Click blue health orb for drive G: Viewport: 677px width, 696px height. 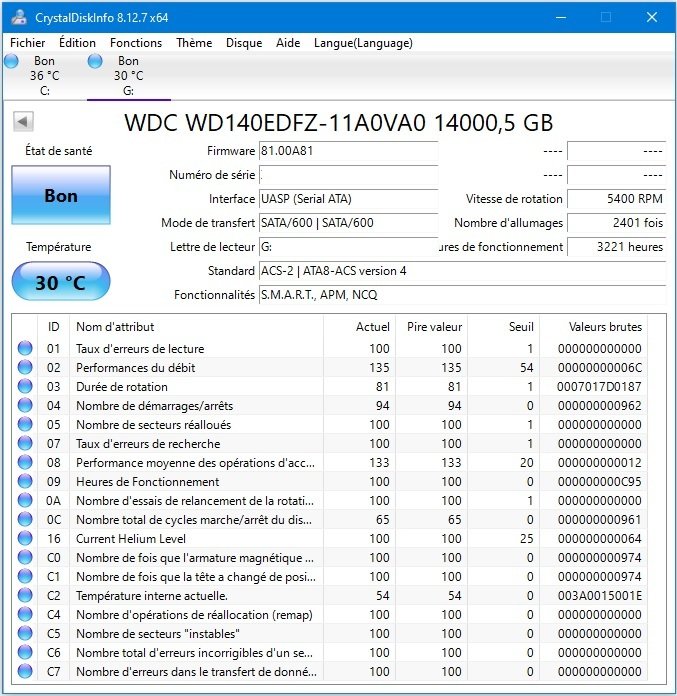point(95,61)
